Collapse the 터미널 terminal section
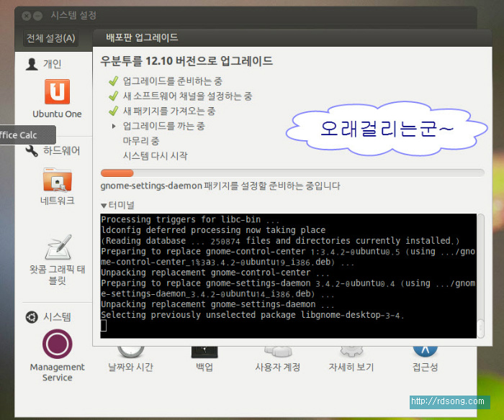504x420 pixels. [x=104, y=206]
